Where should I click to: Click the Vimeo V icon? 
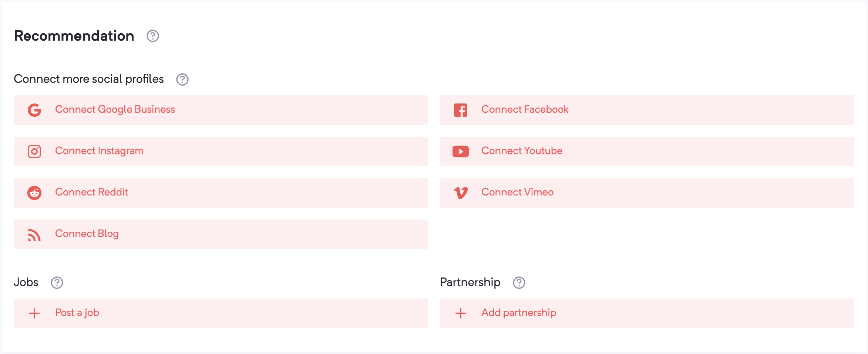click(461, 193)
